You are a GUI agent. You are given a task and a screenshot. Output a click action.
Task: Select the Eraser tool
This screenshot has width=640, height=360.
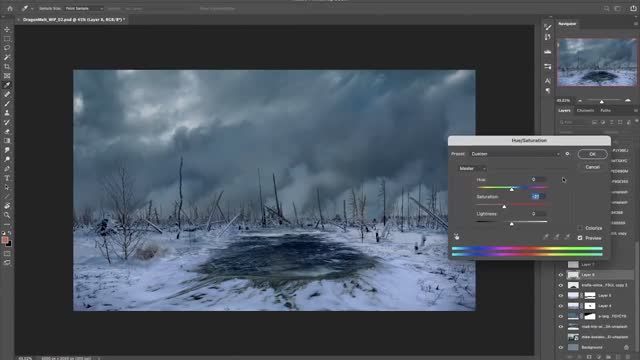pos(7,131)
